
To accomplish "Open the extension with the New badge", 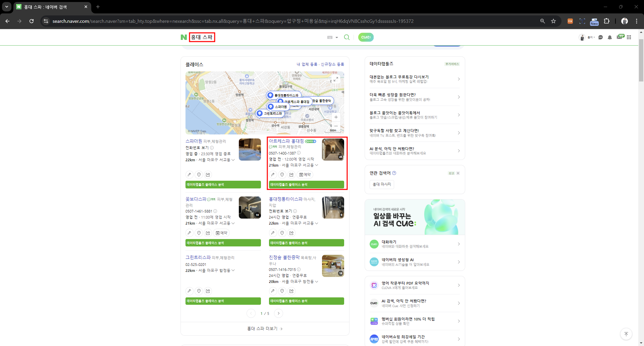I will tap(594, 21).
